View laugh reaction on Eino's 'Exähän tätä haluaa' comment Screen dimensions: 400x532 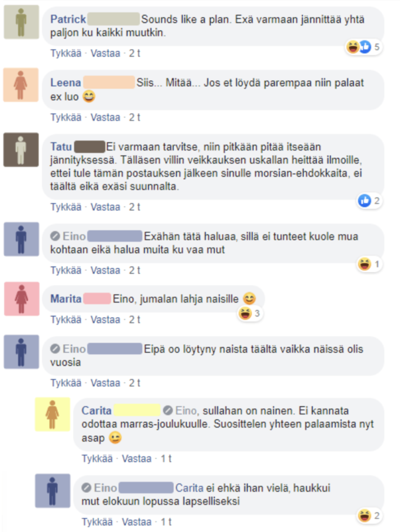pos(369,264)
